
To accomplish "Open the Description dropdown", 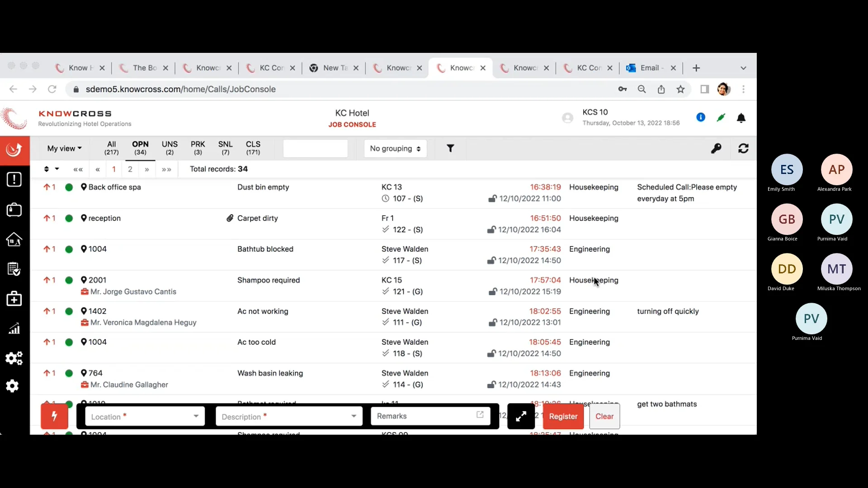I will coord(354,416).
